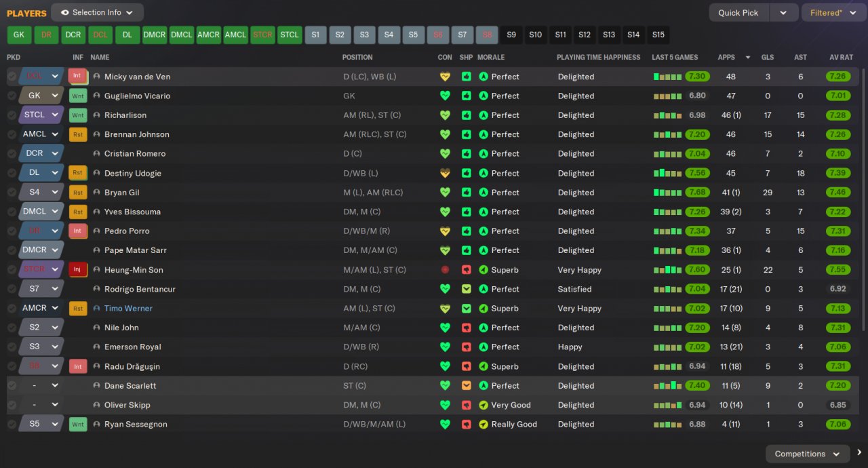Click the person icon beside Nile John
Image resolution: width=868 pixels, height=468 pixels.
(x=96, y=328)
